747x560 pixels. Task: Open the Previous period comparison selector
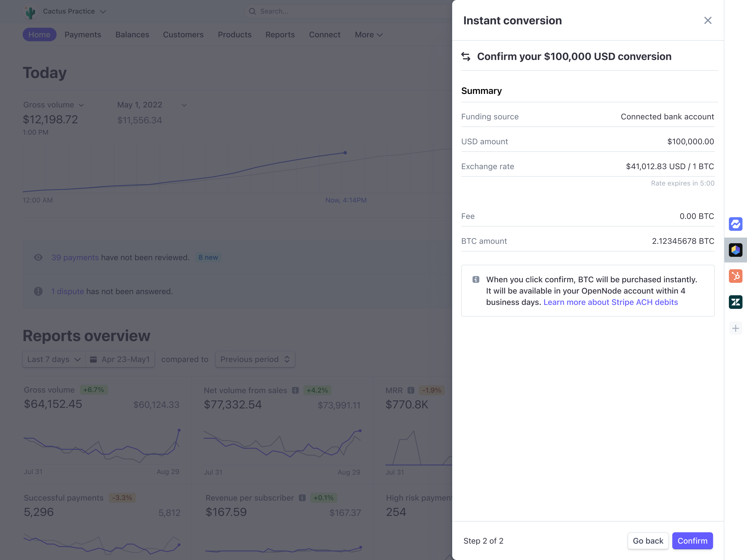click(255, 359)
